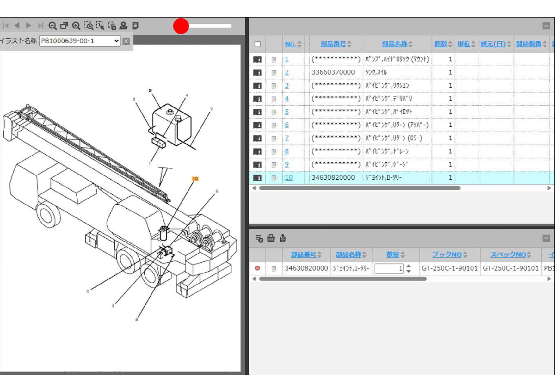
Task: Click the zoom out magnifier icon
Action: [52, 26]
